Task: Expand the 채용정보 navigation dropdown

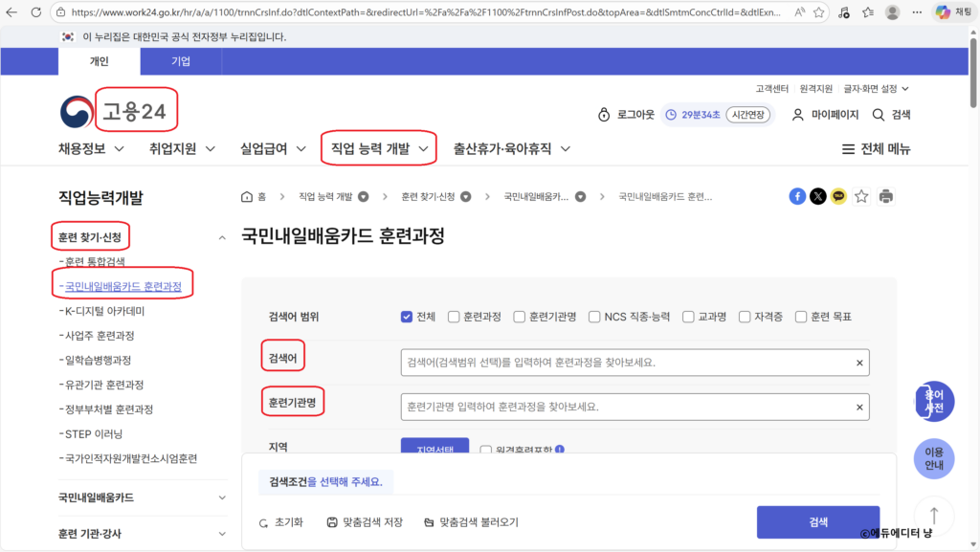Action: [x=91, y=148]
